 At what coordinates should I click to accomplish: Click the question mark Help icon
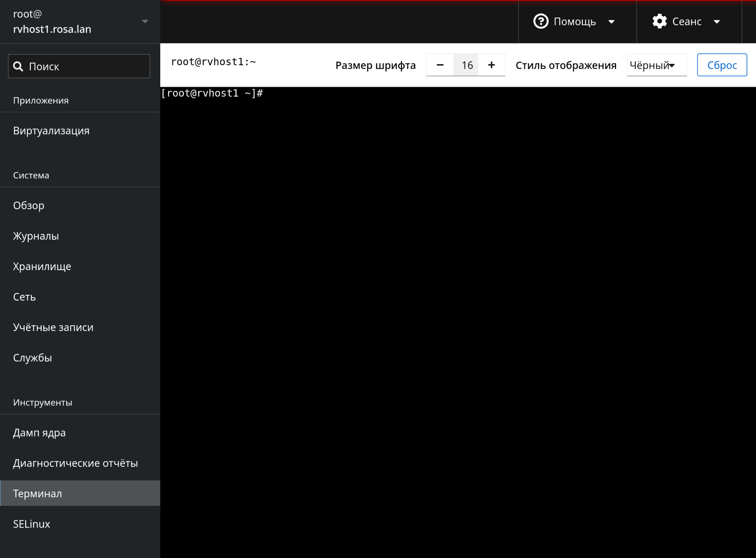click(541, 21)
